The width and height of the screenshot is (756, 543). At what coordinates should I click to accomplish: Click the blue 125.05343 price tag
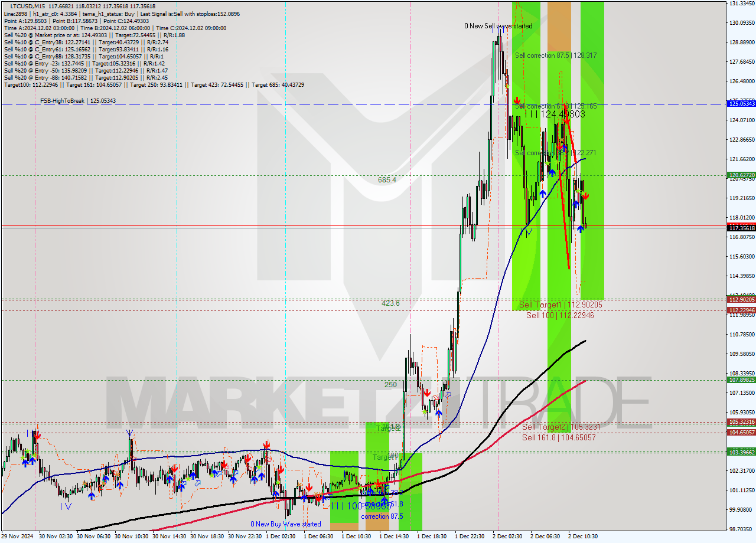(x=741, y=103)
